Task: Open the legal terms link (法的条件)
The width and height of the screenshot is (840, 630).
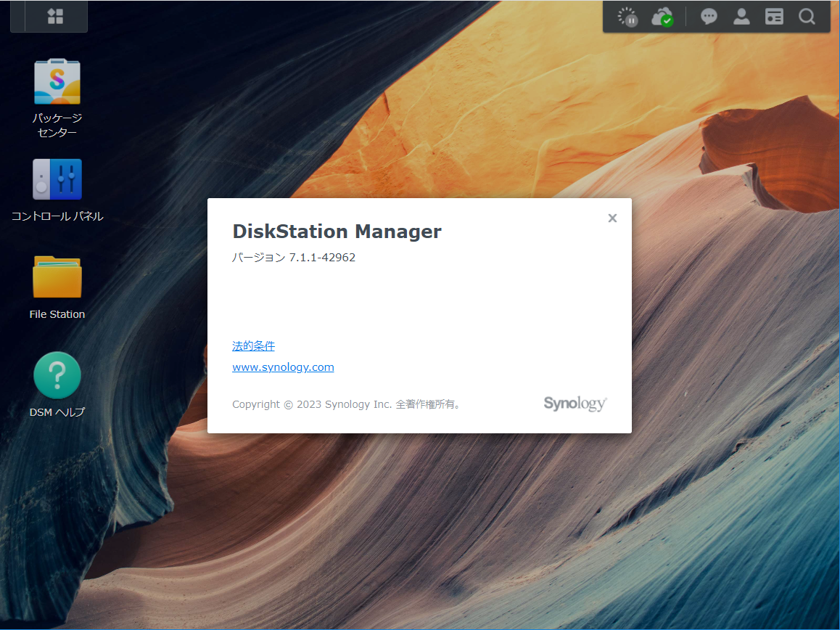Action: point(253,345)
